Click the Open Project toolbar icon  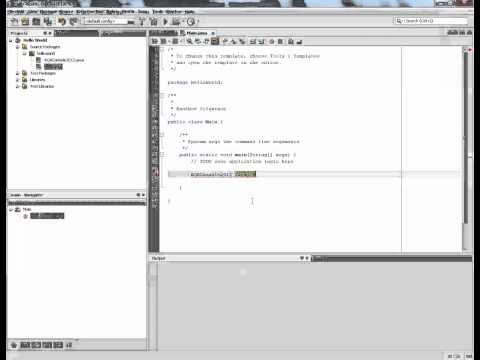(x=36, y=22)
